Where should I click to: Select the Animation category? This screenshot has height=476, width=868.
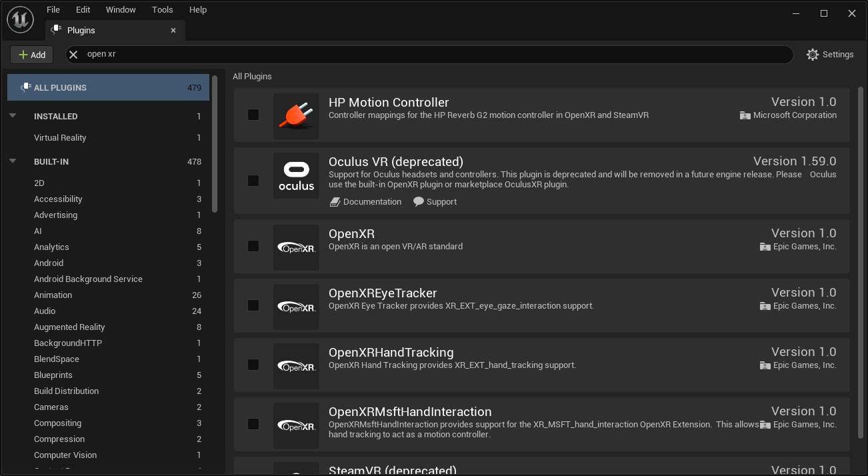point(108,295)
